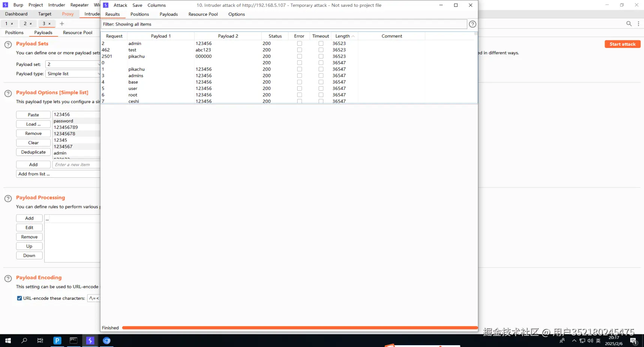Show hidden system tray icons chevron
Viewport: 644px width, 347px height.
(x=574, y=341)
